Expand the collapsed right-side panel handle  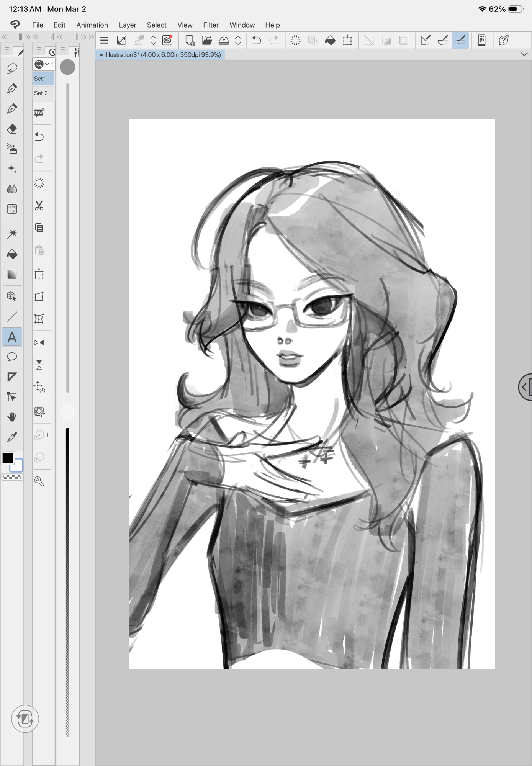(x=525, y=387)
